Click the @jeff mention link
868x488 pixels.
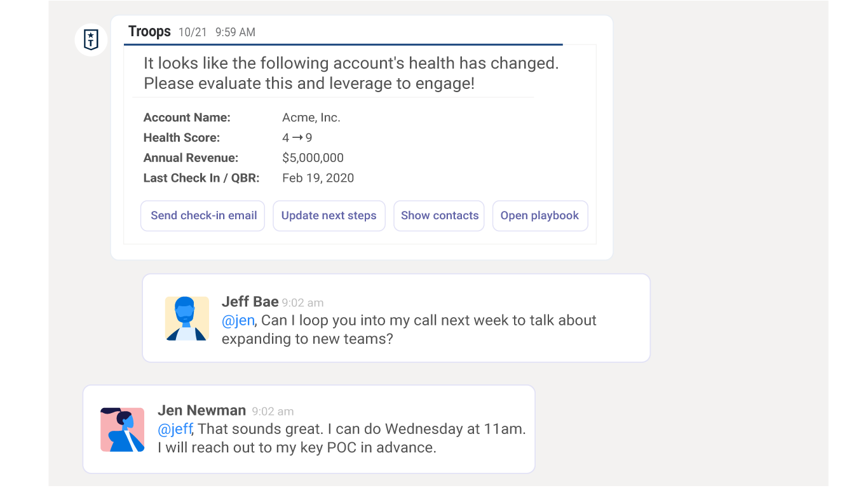(x=174, y=430)
